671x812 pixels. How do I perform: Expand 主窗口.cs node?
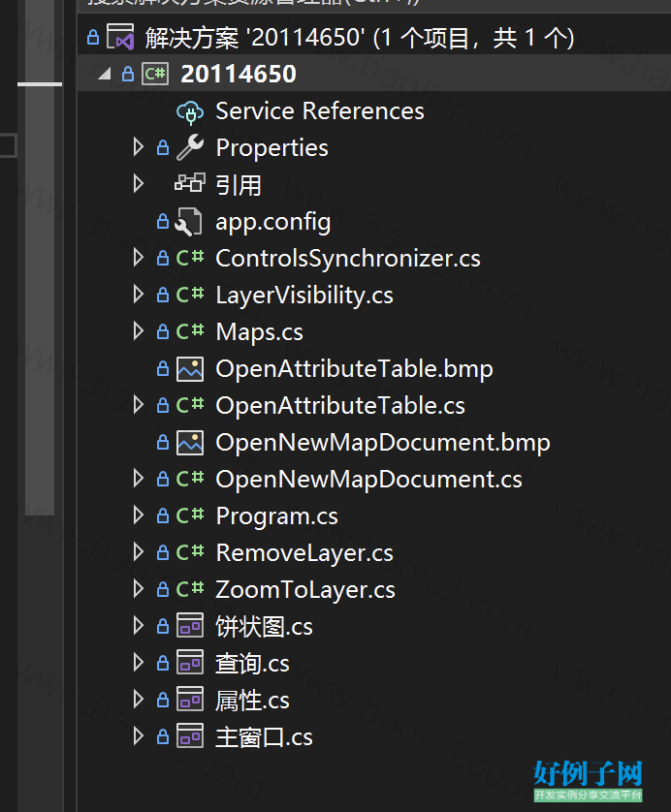[x=139, y=735]
